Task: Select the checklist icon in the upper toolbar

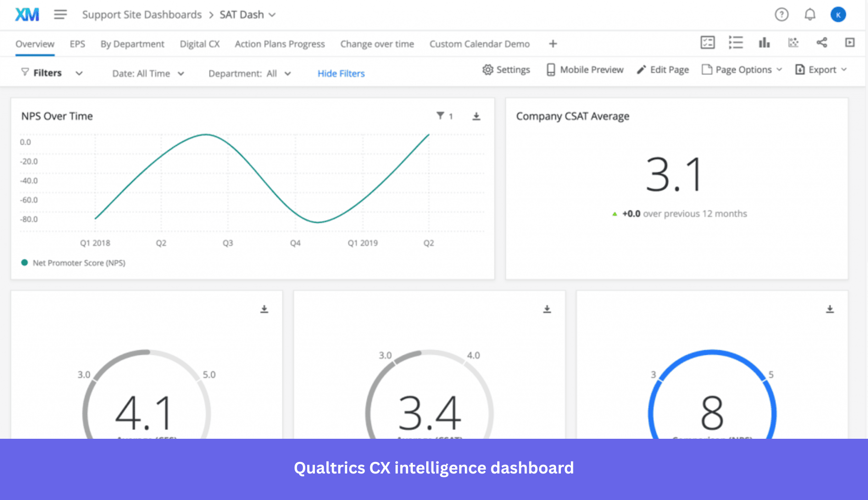Action: pyautogui.click(x=707, y=43)
